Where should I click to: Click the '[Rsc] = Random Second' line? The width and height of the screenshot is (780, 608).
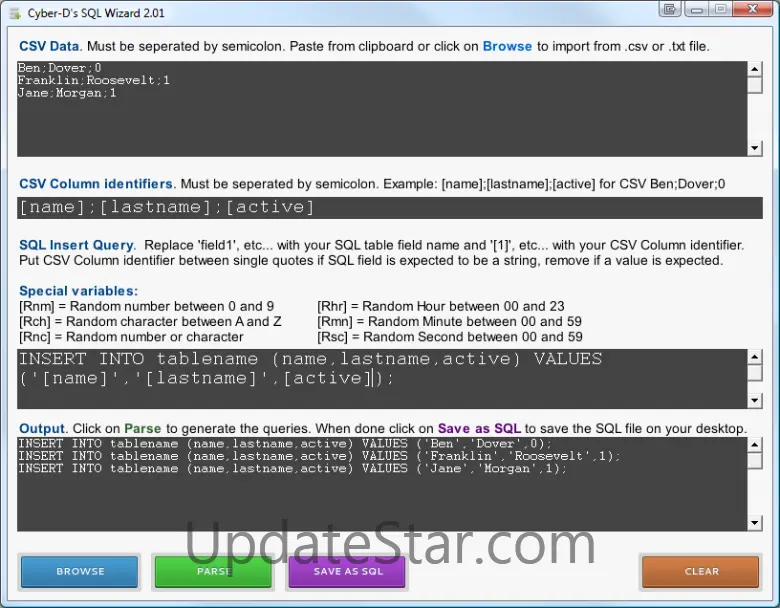(450, 337)
